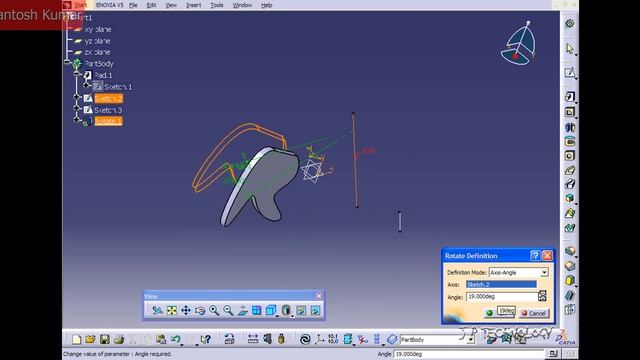The image size is (640, 360).
Task: Click Fit All In icon
Action: [171, 311]
